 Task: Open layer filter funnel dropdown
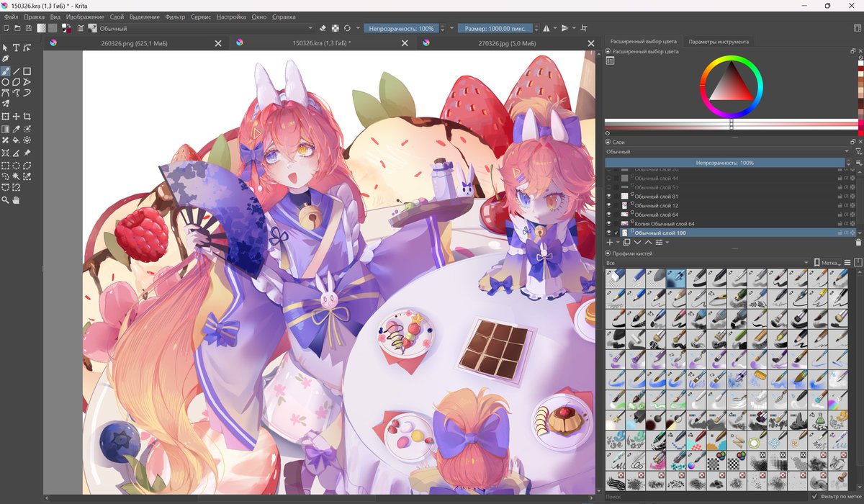859,152
